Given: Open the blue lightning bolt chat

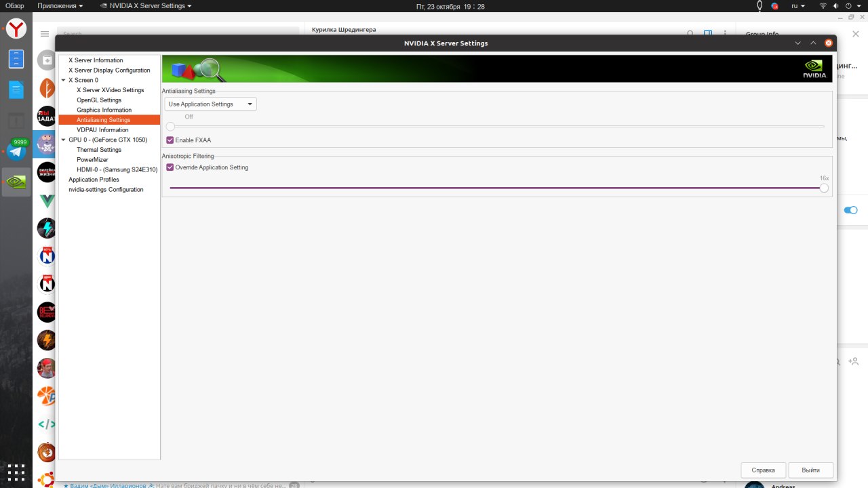Looking at the screenshot, I should click(46, 228).
